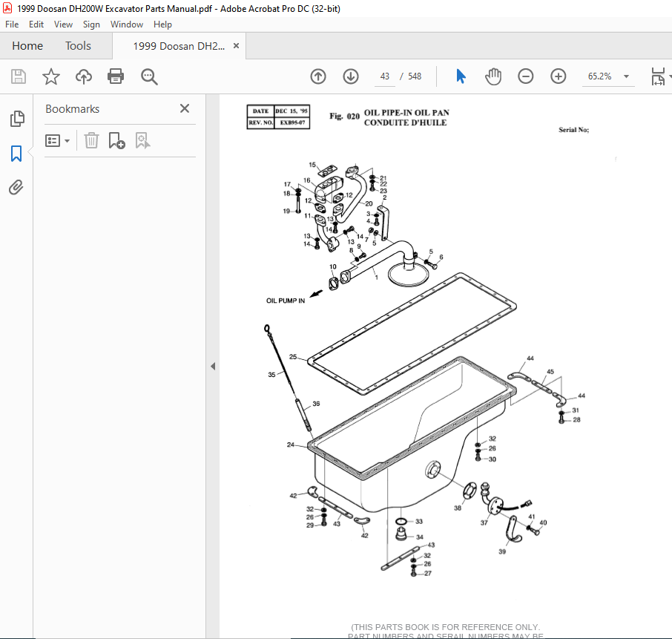
Task: Click the Save file icon
Action: (18, 76)
